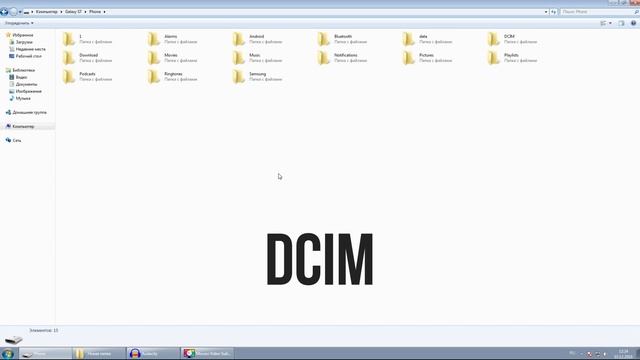Change the view mode icon
Screen dimensions: 640x360
point(603,23)
